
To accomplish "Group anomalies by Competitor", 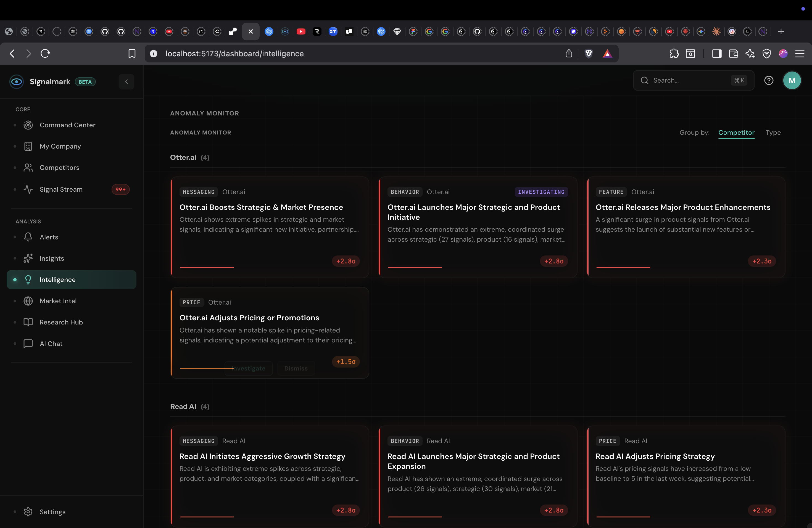I will click(736, 132).
